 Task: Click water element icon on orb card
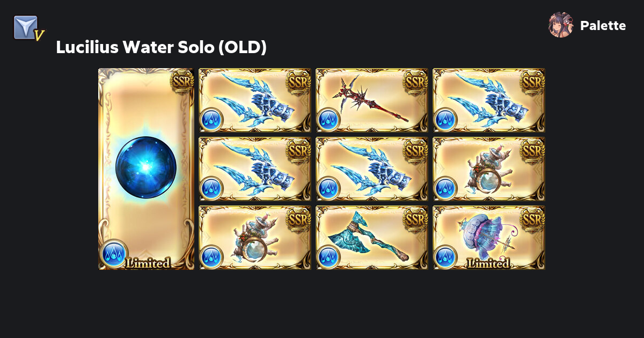pyautogui.click(x=114, y=253)
